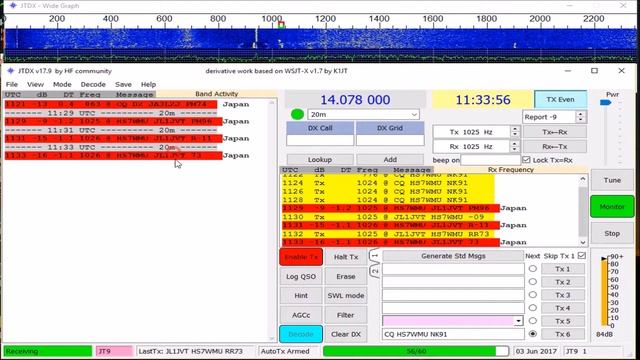Click the Tx 5 button
This screenshot has width=640, height=360.
[x=563, y=321]
